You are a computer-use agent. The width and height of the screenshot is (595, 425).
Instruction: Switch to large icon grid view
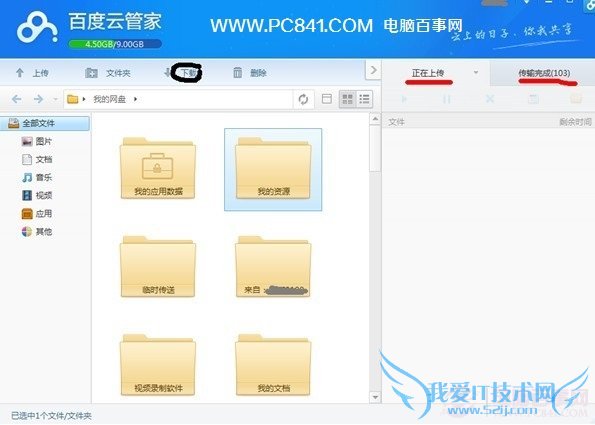click(x=347, y=99)
